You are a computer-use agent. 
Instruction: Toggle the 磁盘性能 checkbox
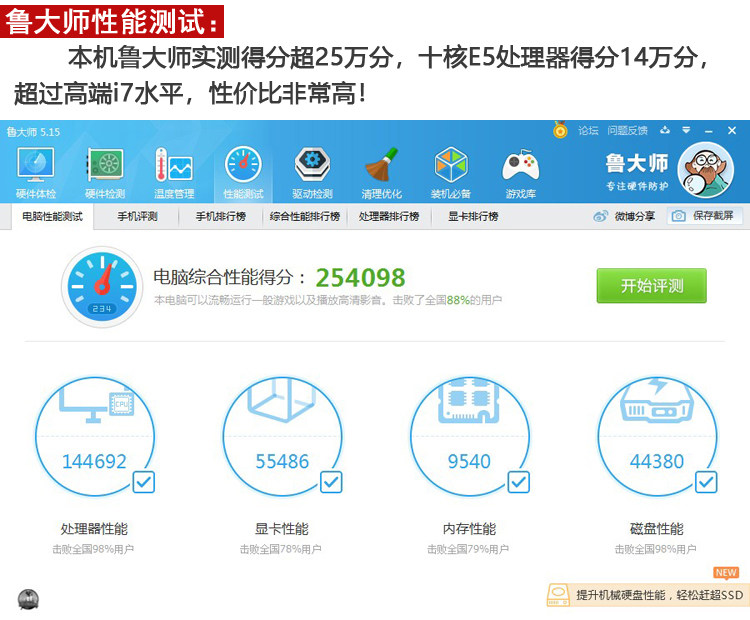[x=706, y=482]
